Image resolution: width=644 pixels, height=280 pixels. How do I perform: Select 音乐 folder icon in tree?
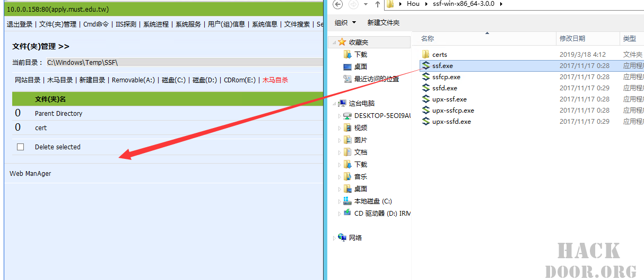point(347,176)
